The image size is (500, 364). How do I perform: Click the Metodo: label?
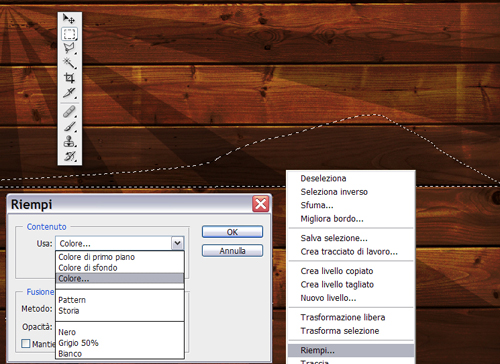coord(37,309)
